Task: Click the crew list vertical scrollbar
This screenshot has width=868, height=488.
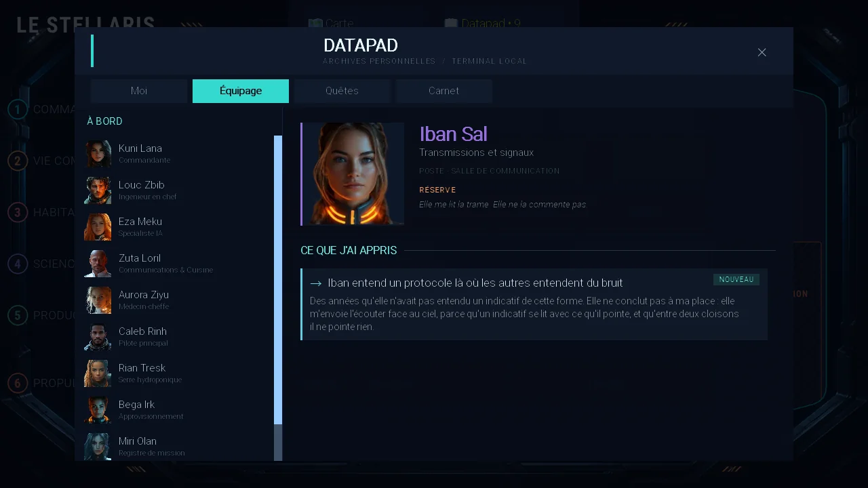Action: click(x=278, y=298)
